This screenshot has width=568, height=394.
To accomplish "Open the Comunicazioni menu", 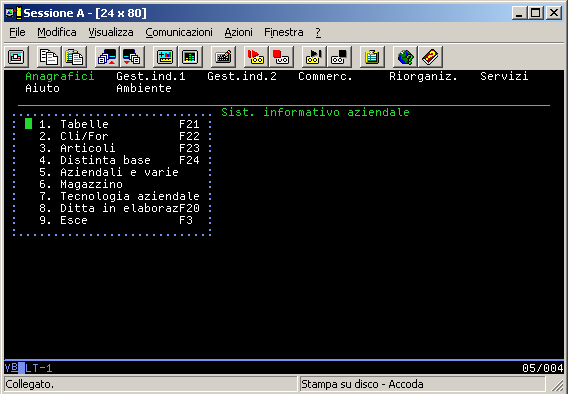I will (179, 32).
